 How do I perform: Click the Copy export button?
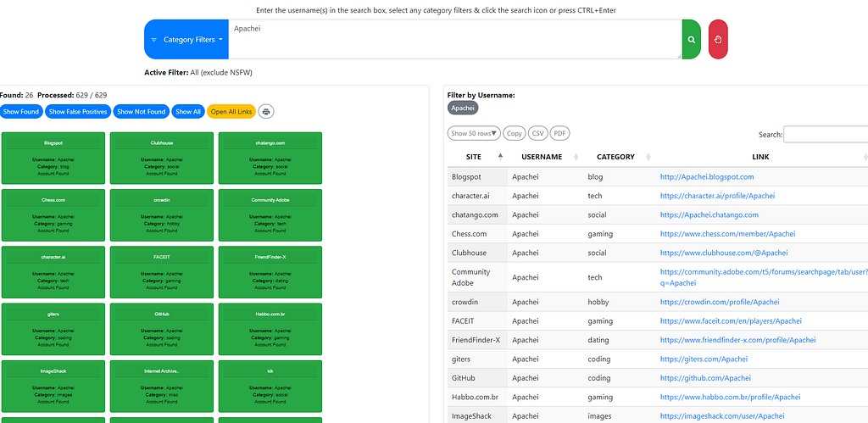(515, 133)
